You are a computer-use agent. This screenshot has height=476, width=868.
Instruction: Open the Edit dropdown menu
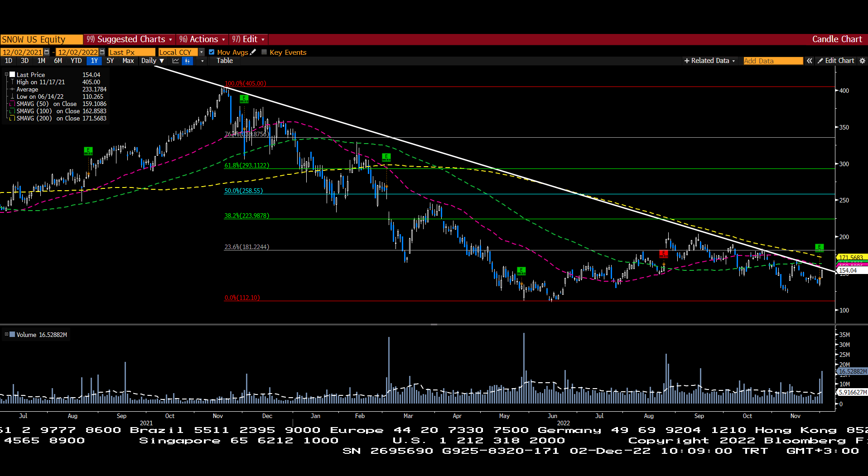click(248, 39)
